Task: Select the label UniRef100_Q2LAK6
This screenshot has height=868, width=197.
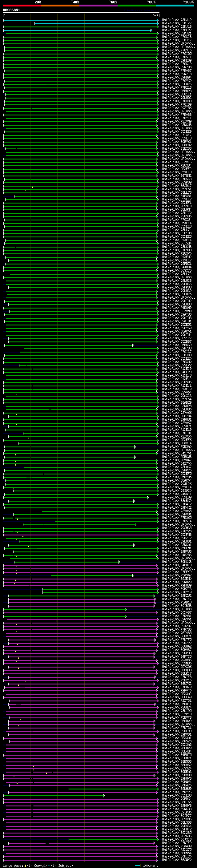Action: (x=177, y=84)
